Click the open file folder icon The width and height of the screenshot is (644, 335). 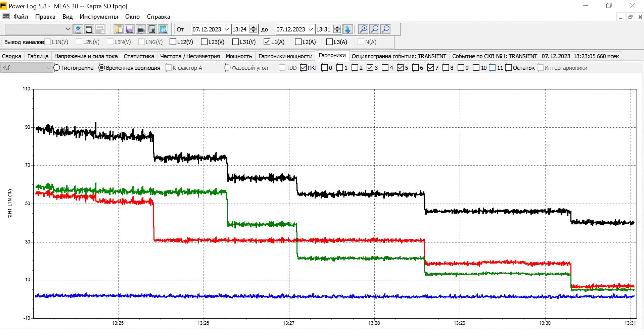[119, 29]
